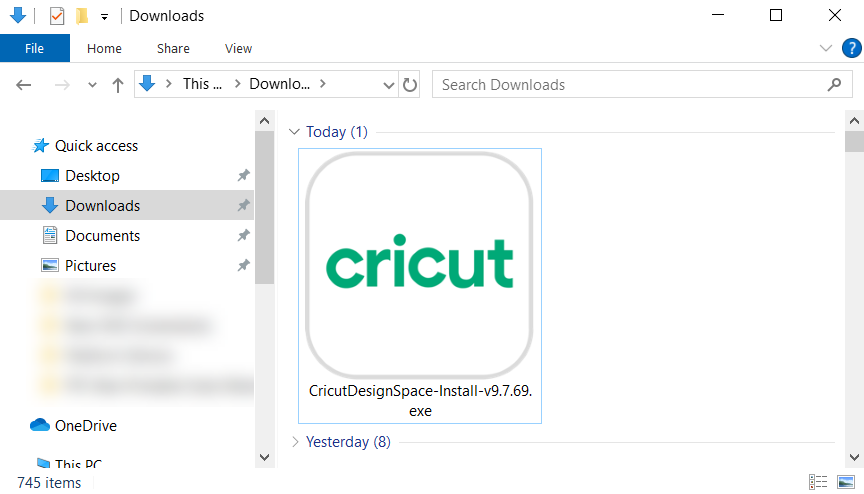This screenshot has width=864, height=494.
Task: Click navigation pane scroll down arrow
Action: [264, 457]
